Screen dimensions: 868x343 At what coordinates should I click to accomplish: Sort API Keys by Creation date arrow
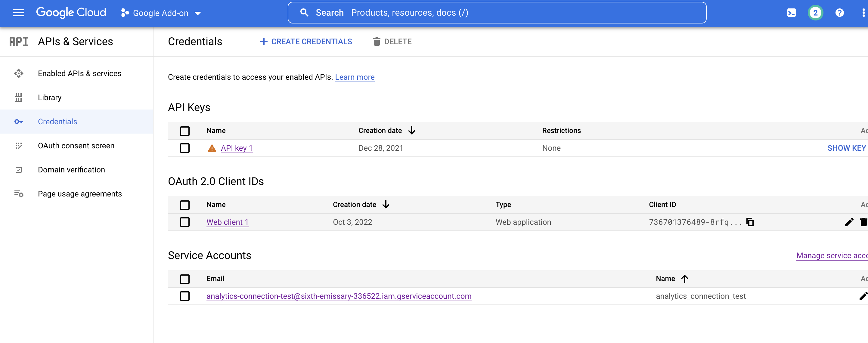[x=412, y=130]
